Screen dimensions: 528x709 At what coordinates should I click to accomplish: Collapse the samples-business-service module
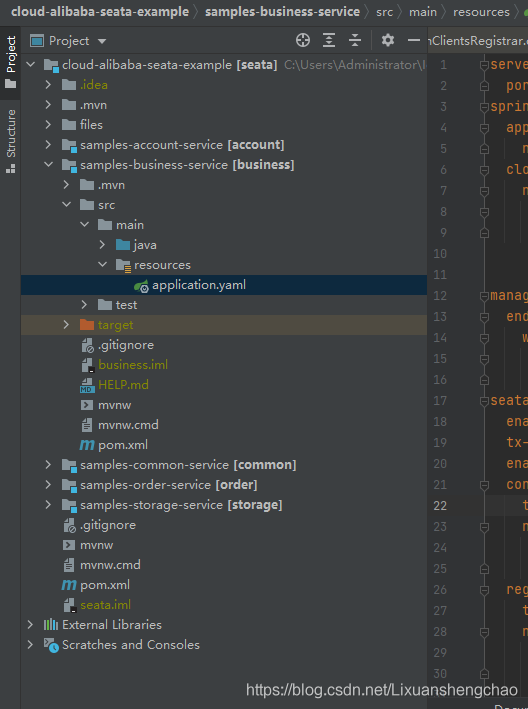click(48, 165)
